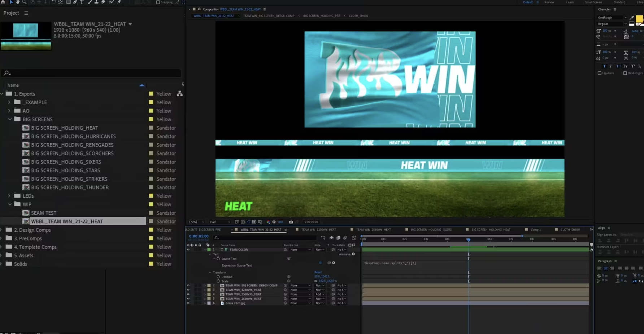The width and height of the screenshot is (644, 334).
Task: Select the Review workspace
Action: coord(549,2)
